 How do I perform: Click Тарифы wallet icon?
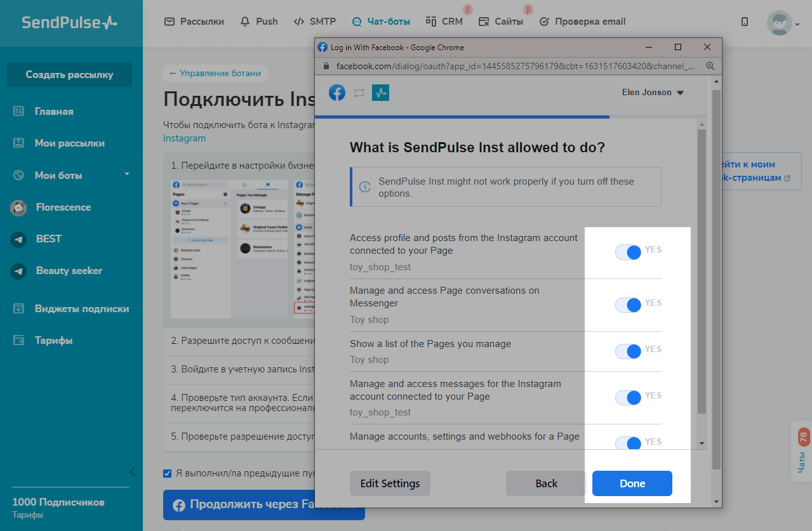(18, 340)
